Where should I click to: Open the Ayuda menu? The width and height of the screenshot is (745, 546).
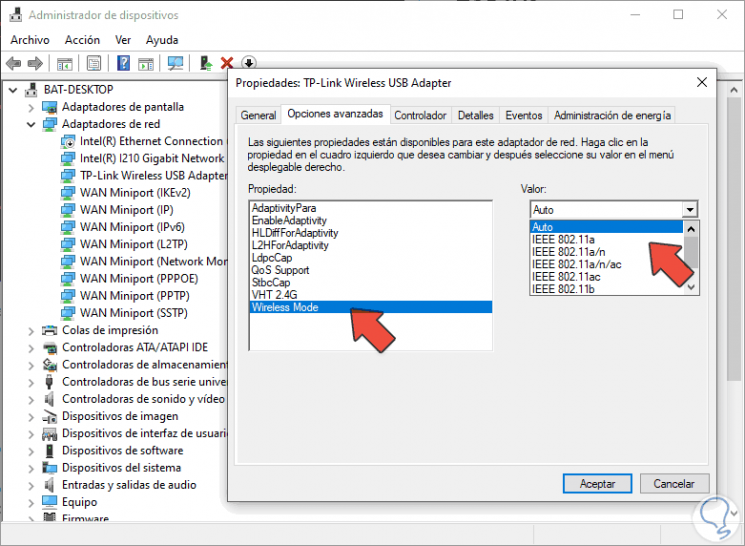(162, 40)
